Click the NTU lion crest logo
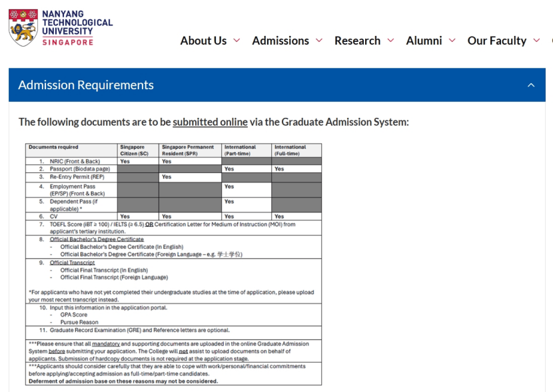The width and height of the screenshot is (553, 392). point(23,28)
